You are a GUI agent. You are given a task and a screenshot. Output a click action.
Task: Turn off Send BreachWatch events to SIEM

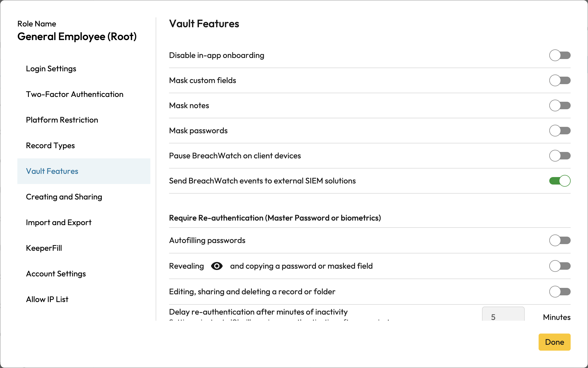click(x=560, y=181)
